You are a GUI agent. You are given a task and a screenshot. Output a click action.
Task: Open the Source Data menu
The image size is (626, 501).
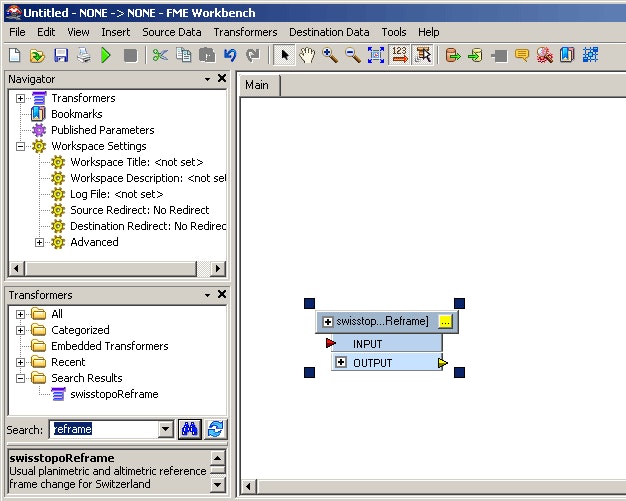(x=172, y=32)
